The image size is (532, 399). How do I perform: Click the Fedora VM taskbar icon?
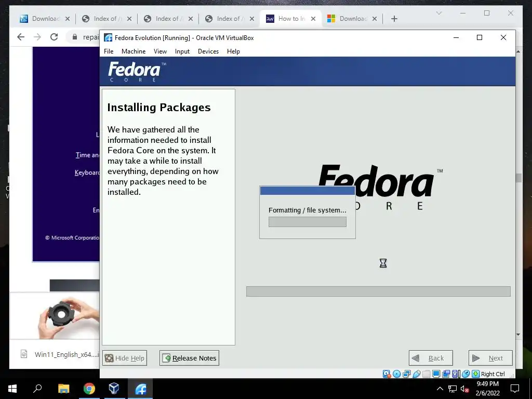[140, 389]
